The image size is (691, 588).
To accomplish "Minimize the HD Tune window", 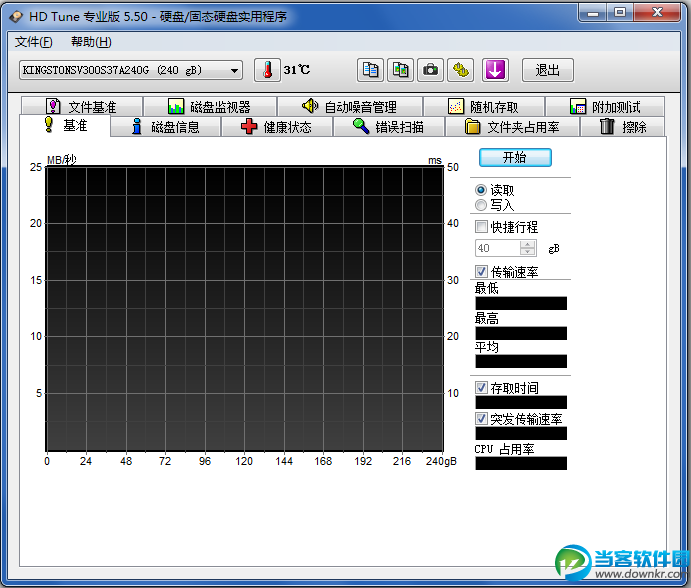I will pyautogui.click(x=593, y=12).
